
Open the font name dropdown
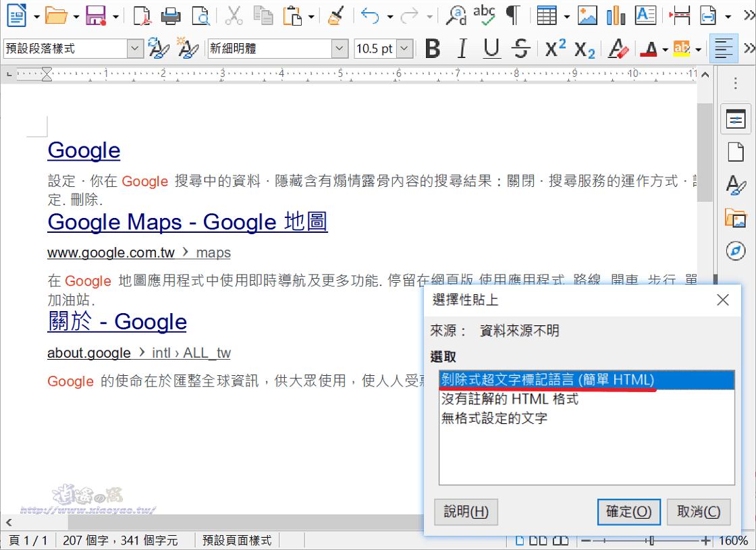tap(339, 48)
